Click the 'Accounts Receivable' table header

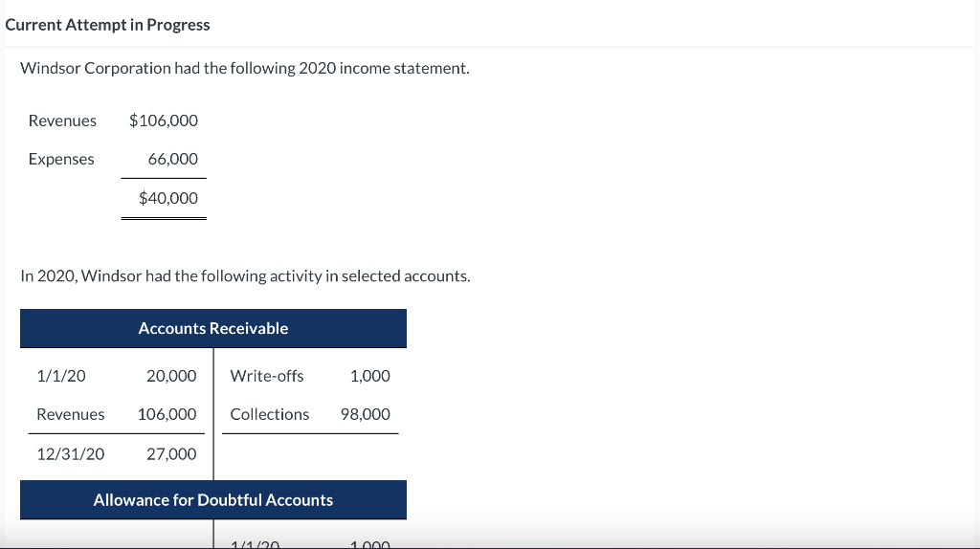point(213,328)
